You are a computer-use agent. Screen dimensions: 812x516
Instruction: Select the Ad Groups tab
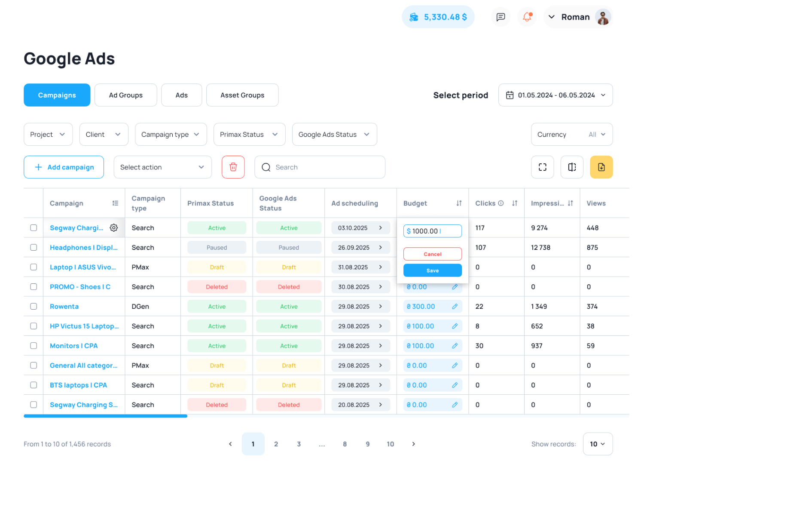[x=125, y=95]
